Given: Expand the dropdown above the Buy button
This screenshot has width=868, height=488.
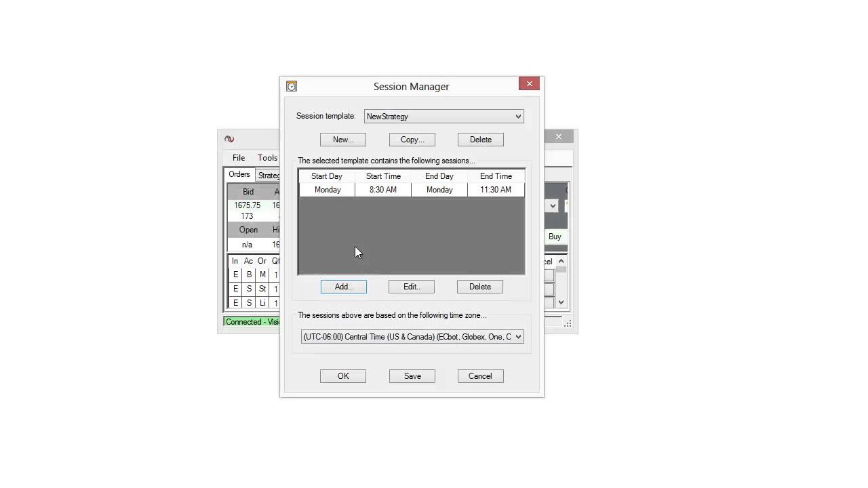Looking at the screenshot, I should pos(553,205).
